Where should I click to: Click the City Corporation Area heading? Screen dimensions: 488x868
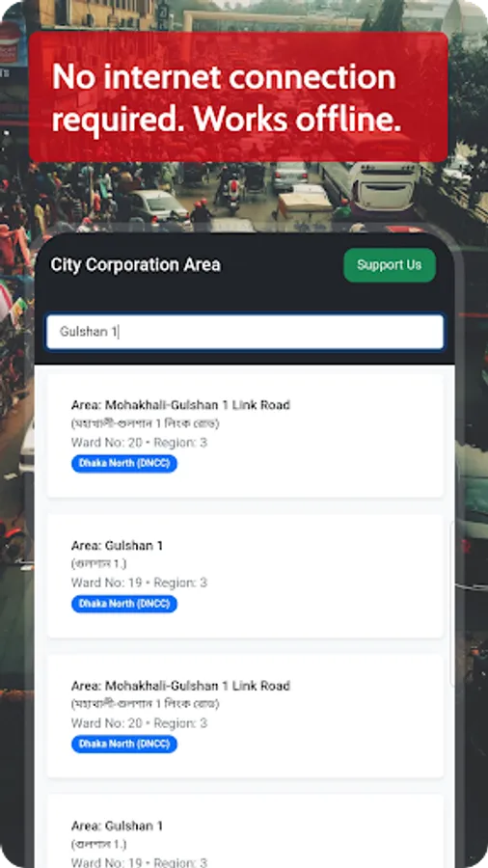pyautogui.click(x=136, y=264)
